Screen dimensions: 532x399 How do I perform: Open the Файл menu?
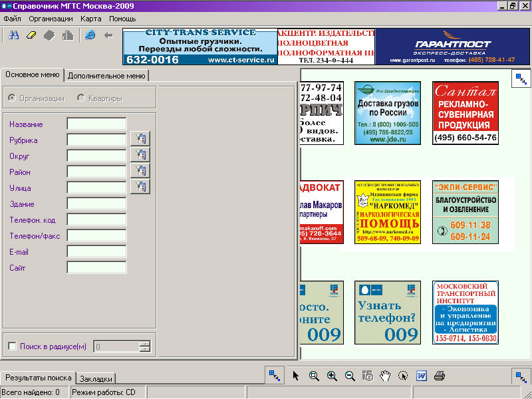click(12, 19)
